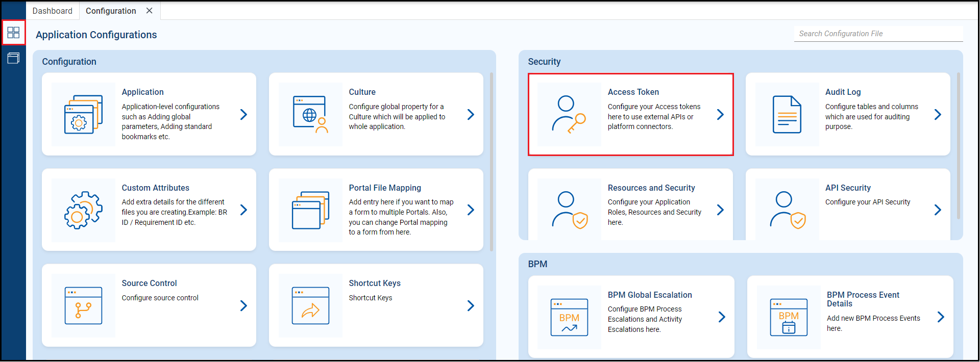Click the BPM Process Event Details icon
The height and width of the screenshot is (362, 980).
coord(789,317)
